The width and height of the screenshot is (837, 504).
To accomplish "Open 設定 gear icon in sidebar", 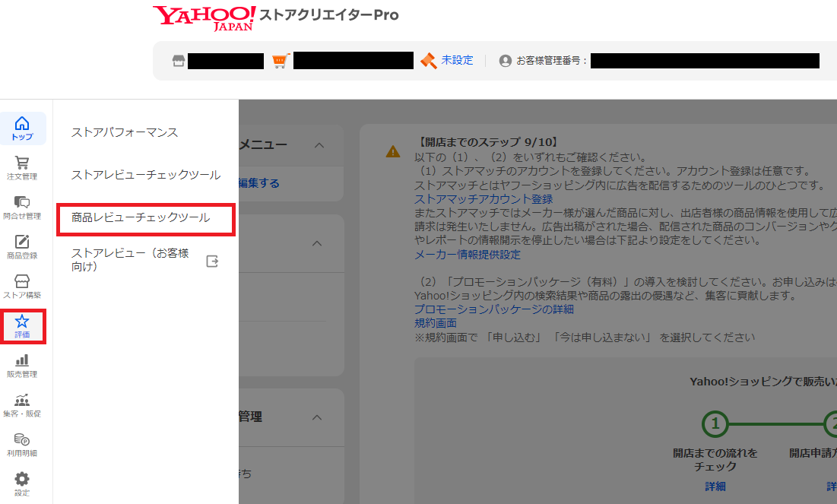I will [x=22, y=483].
